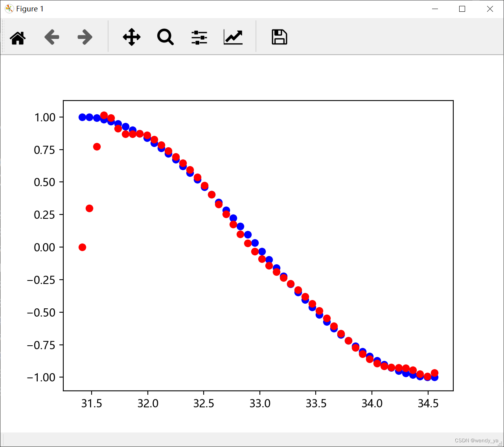Click the x-axis label 32.5
The image size is (504, 447).
point(204,403)
